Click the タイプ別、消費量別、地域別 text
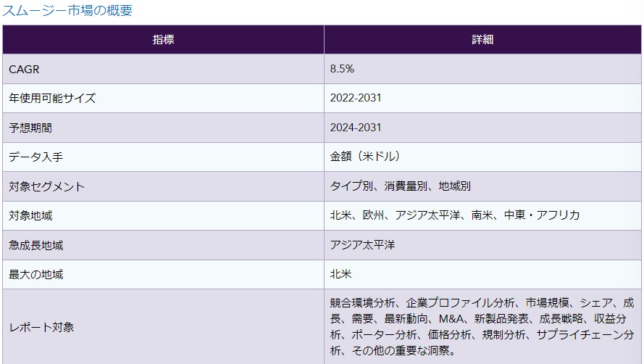644x364 pixels. point(401,186)
